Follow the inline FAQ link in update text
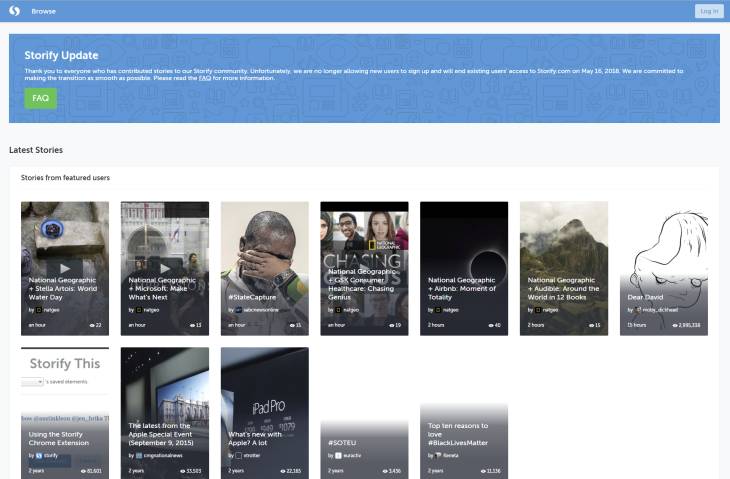Screen dimensions: 730x479 [x=205, y=78]
